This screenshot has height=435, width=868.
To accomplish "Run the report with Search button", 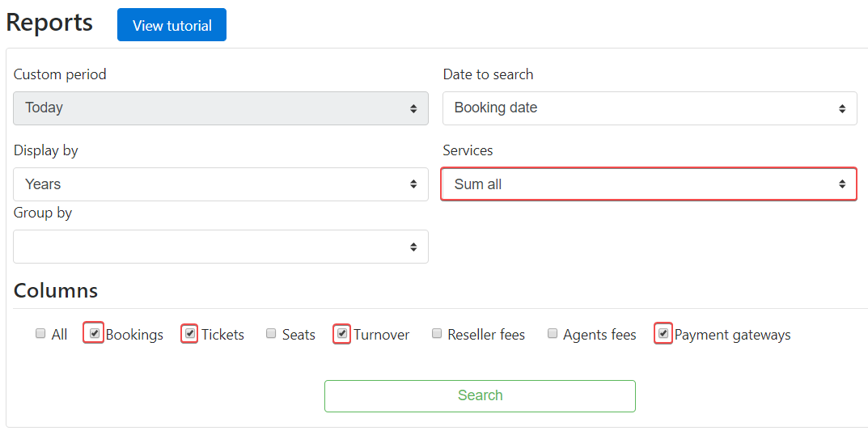I will click(x=480, y=395).
